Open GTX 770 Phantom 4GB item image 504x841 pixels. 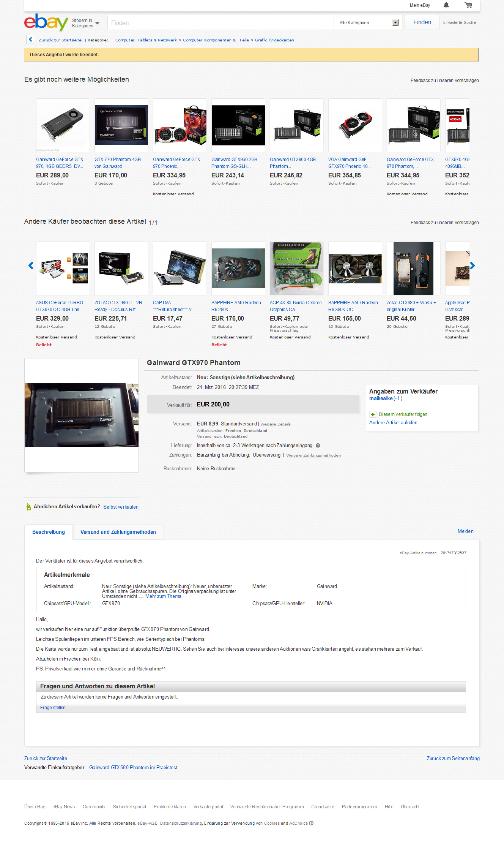coord(121,125)
